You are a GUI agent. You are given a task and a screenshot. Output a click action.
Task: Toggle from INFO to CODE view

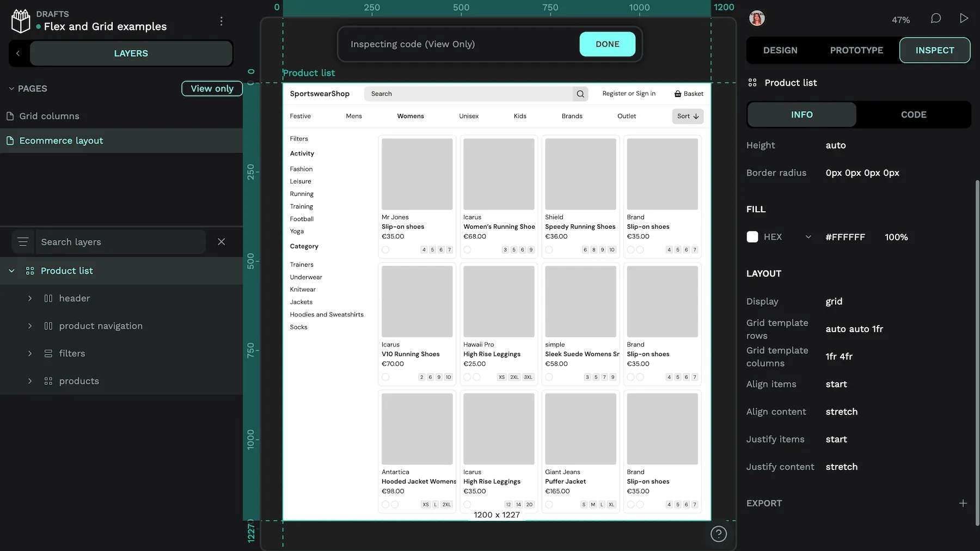(x=913, y=114)
